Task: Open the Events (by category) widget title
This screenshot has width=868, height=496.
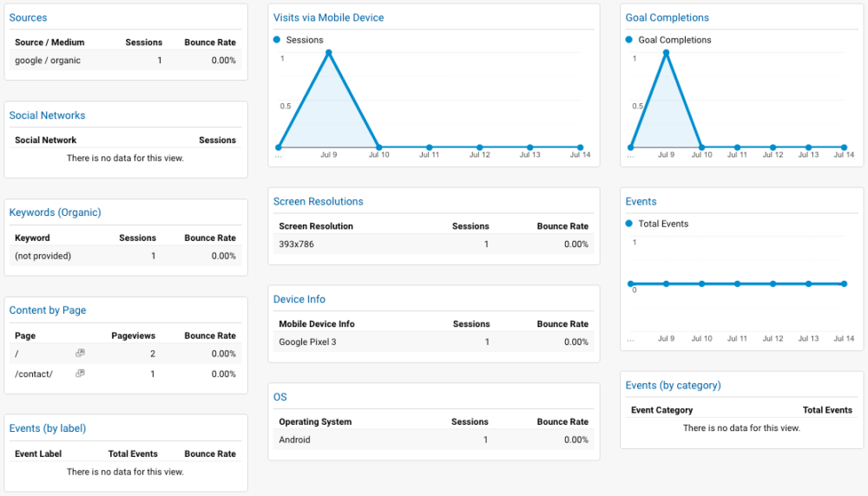Action: (x=673, y=385)
